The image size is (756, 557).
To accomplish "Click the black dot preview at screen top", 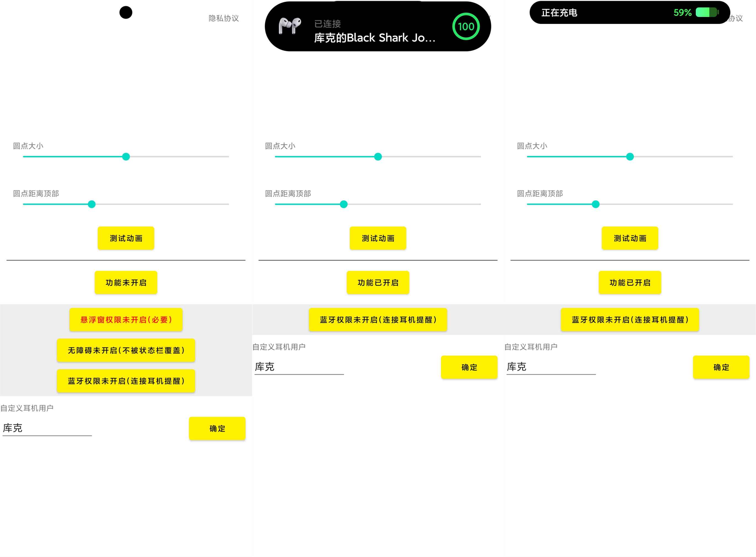I will point(126,12).
